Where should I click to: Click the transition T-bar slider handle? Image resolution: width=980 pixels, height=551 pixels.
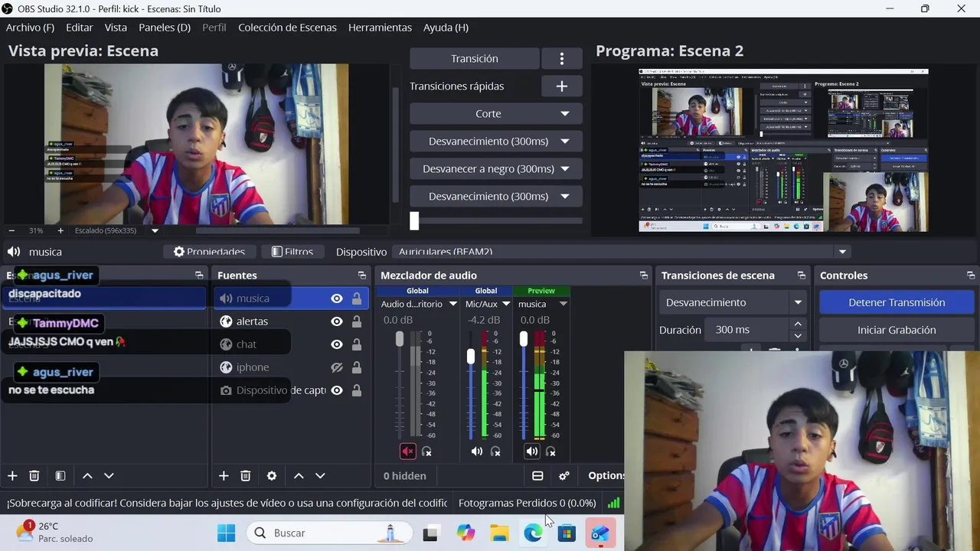414,220
